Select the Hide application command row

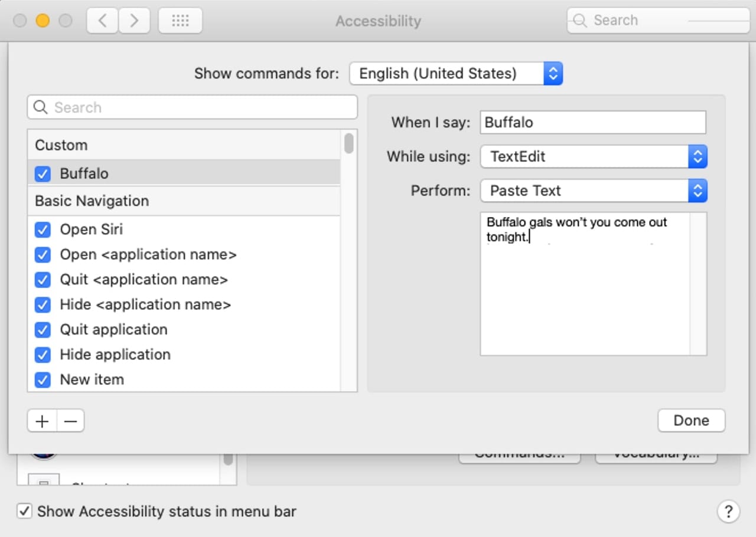tap(115, 355)
